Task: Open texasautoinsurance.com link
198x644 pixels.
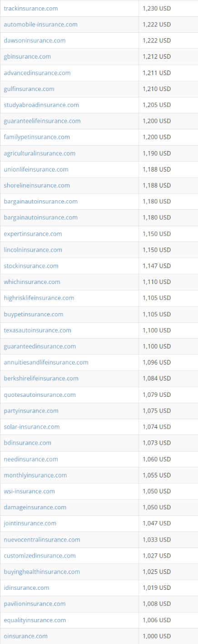Action: (x=37, y=330)
